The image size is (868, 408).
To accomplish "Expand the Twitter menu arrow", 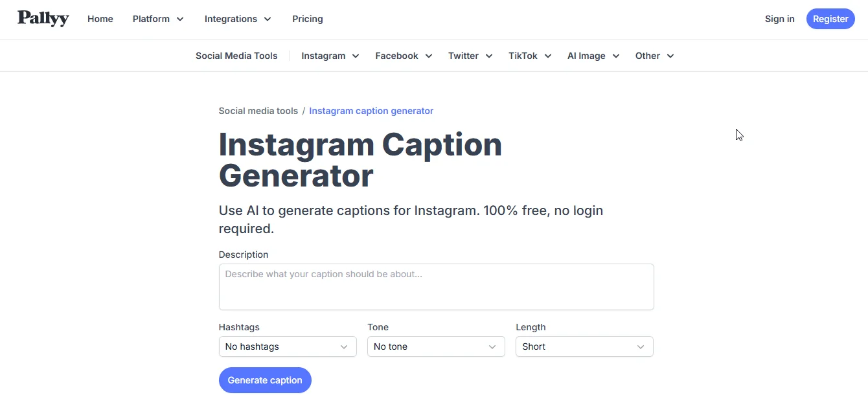I will [489, 56].
